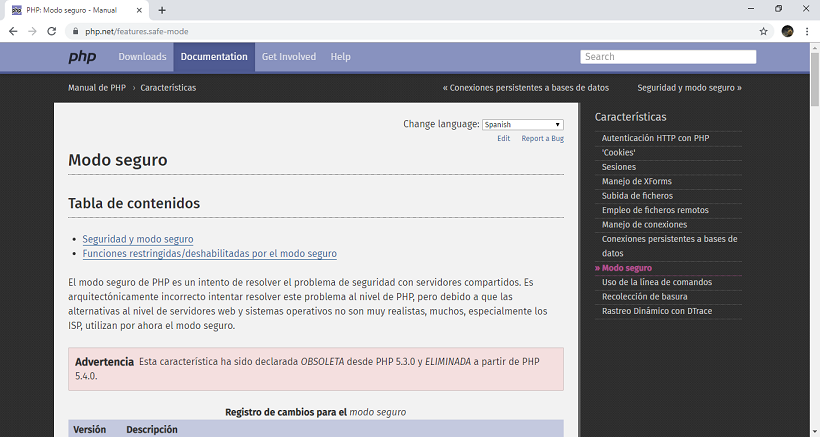Click the Versión table header
Image resolution: width=820 pixels, height=437 pixels.
click(x=89, y=429)
